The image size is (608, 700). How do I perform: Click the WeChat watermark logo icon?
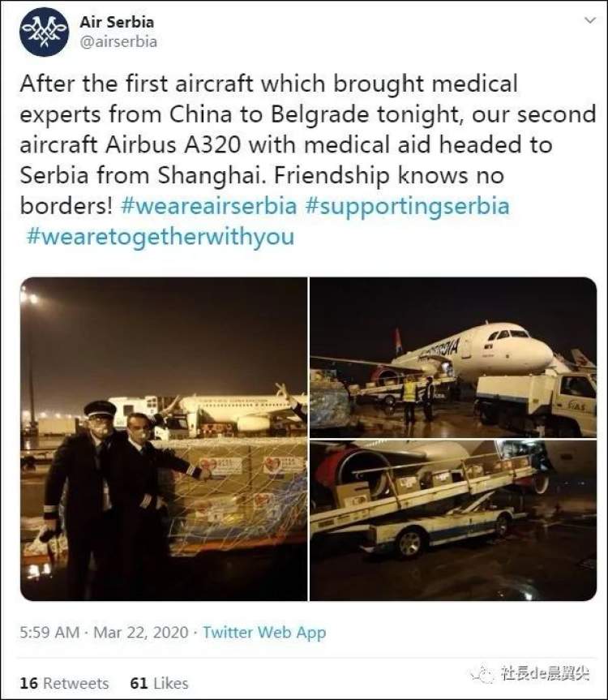pos(485,675)
